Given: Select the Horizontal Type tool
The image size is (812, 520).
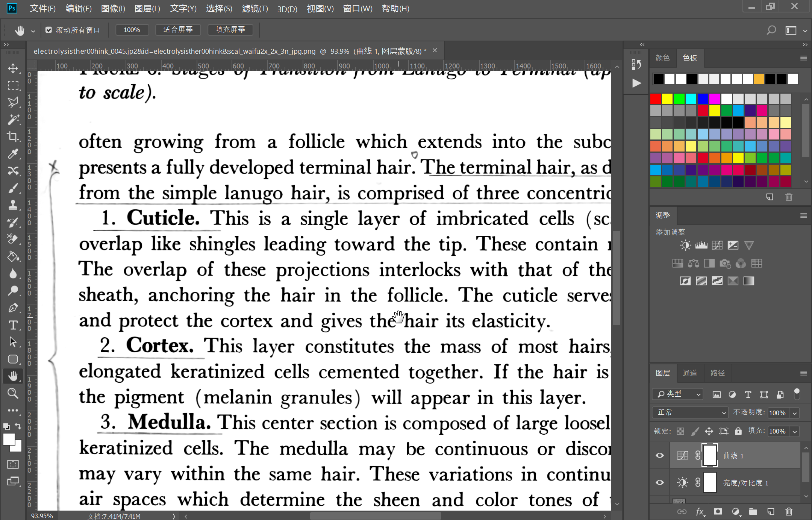Looking at the screenshot, I should pos(13,325).
